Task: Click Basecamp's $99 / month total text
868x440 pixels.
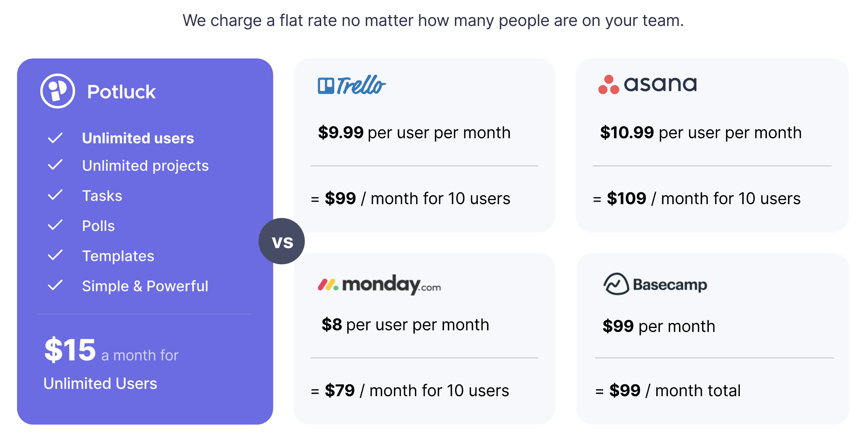Action: click(675, 390)
